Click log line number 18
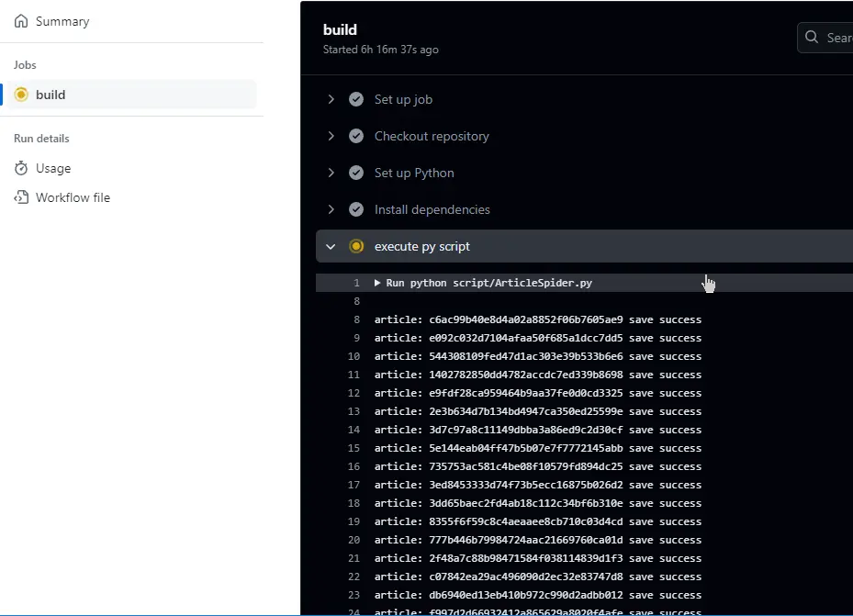The image size is (853, 616). [x=354, y=503]
